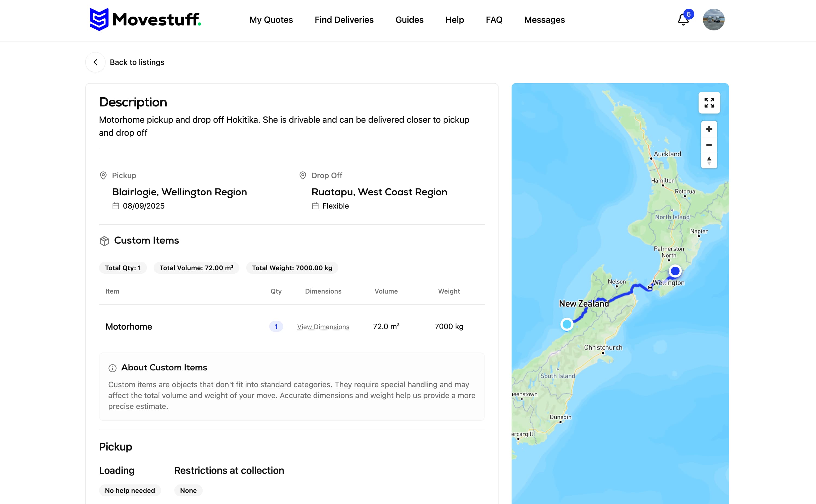816x504 pixels.
Task: Zoom in on the map
Action: 709,129
